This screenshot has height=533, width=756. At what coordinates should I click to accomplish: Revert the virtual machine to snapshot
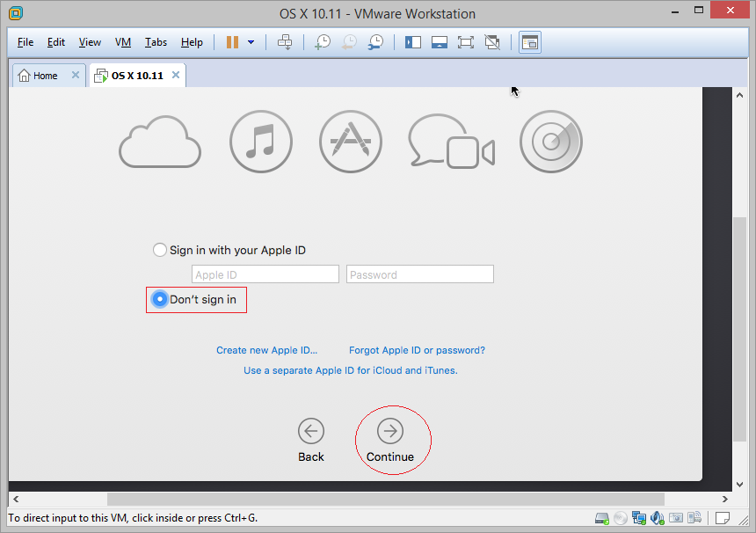coord(349,42)
